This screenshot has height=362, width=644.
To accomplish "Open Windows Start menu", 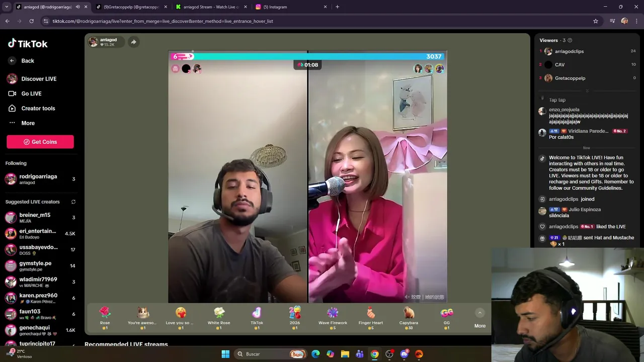I will coord(225,354).
